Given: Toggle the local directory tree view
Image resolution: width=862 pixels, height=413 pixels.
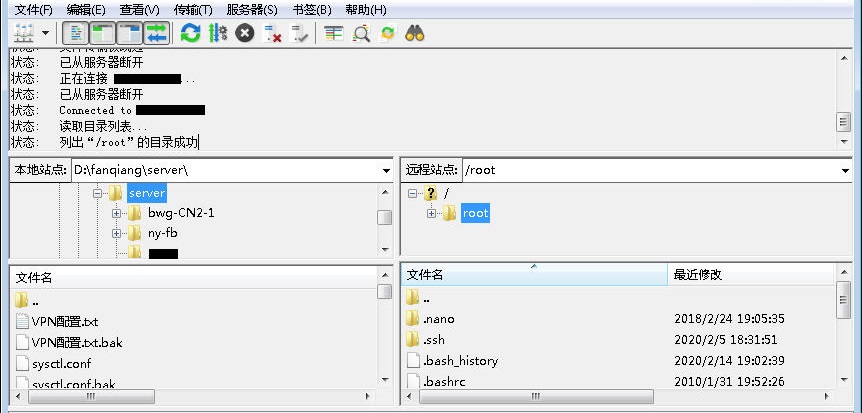Looking at the screenshot, I should tap(103, 33).
